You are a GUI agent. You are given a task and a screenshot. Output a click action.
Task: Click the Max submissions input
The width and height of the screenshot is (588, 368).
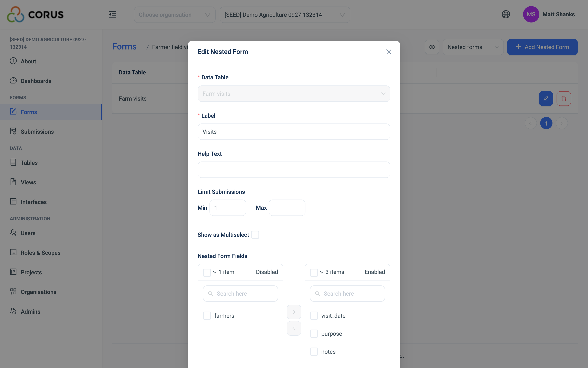click(287, 208)
